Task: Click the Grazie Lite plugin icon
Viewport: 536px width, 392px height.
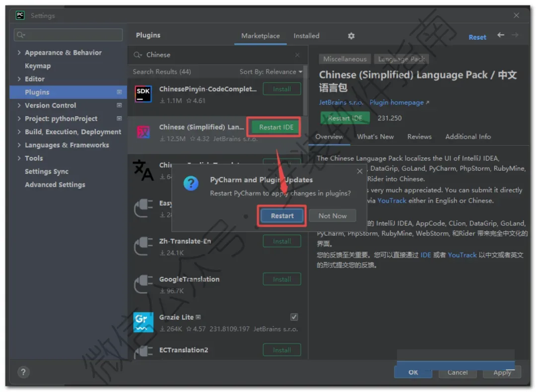Action: pos(143,322)
